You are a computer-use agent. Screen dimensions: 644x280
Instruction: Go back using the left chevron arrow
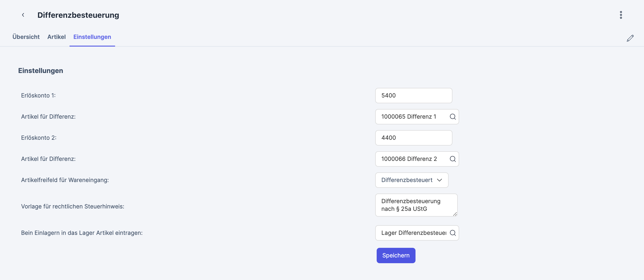click(x=23, y=15)
